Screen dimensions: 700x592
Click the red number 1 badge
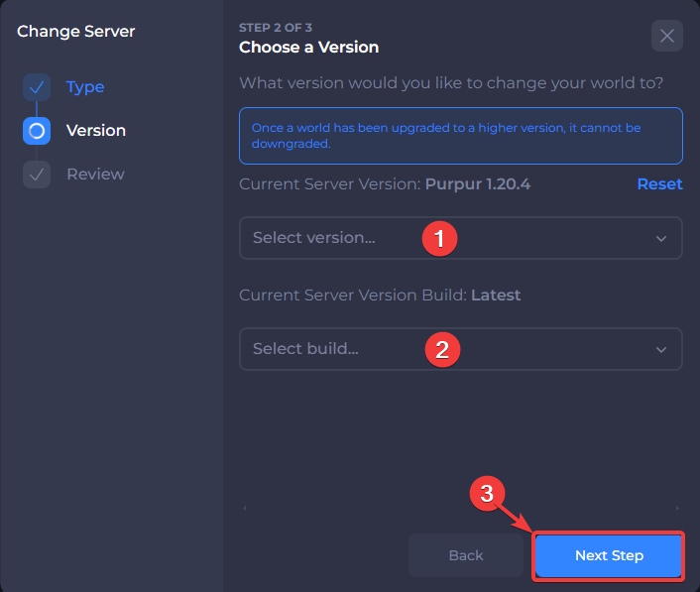(x=440, y=238)
